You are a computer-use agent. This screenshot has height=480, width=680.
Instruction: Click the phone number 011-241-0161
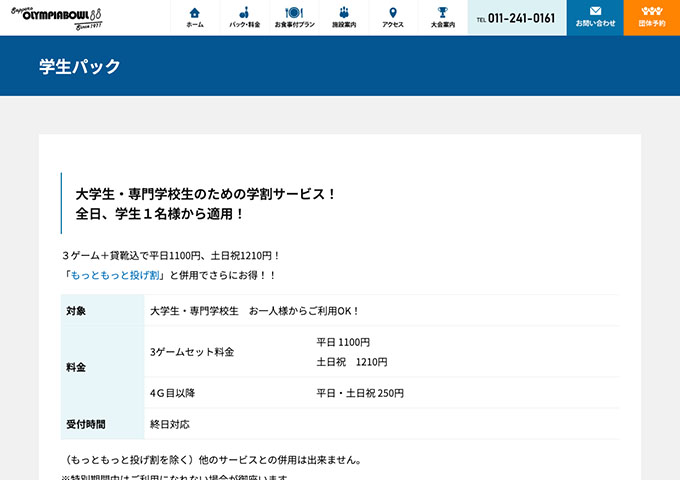(x=521, y=18)
